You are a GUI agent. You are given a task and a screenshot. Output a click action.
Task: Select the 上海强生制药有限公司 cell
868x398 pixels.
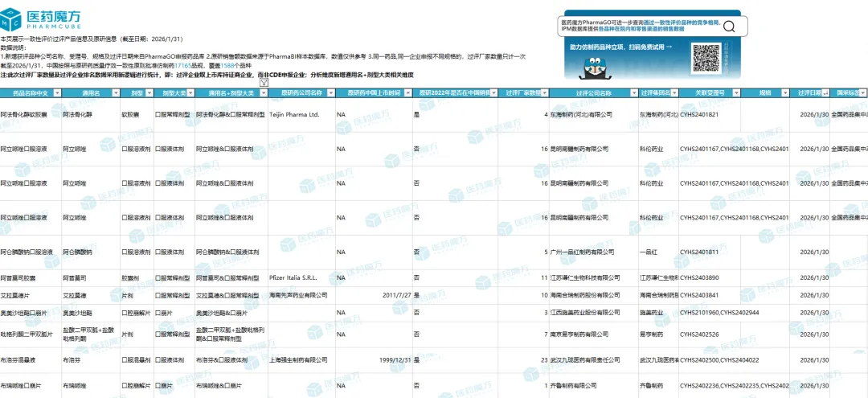coord(302,359)
